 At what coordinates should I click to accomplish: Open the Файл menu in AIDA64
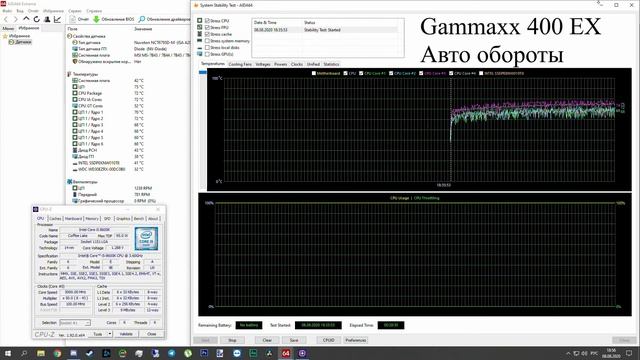point(7,11)
